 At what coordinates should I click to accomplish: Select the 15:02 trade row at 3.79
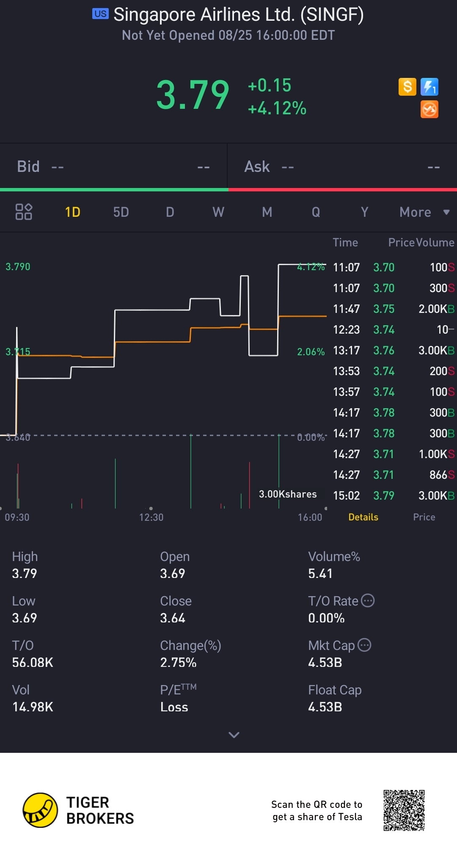coord(394,495)
